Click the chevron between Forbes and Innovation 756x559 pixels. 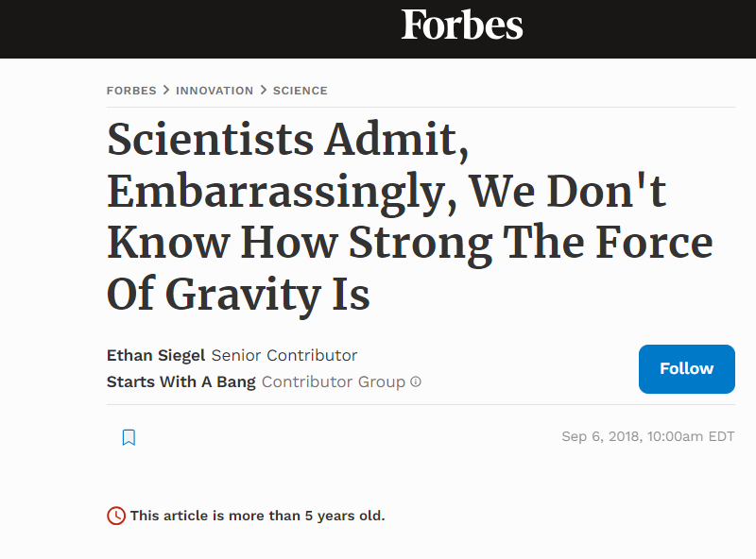[166, 91]
